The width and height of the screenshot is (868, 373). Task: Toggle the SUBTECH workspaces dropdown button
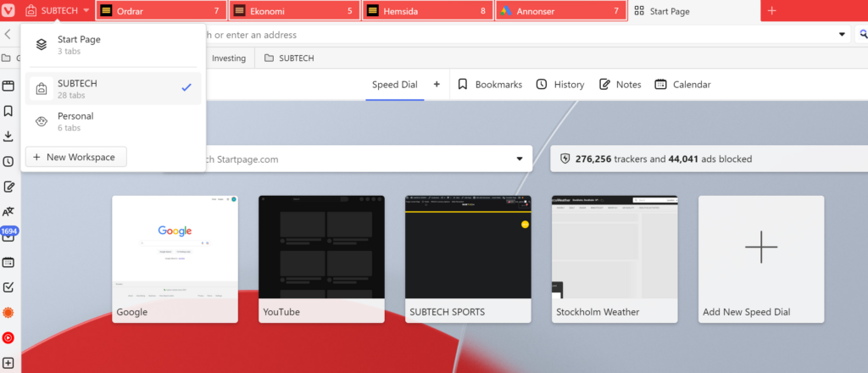(x=58, y=10)
